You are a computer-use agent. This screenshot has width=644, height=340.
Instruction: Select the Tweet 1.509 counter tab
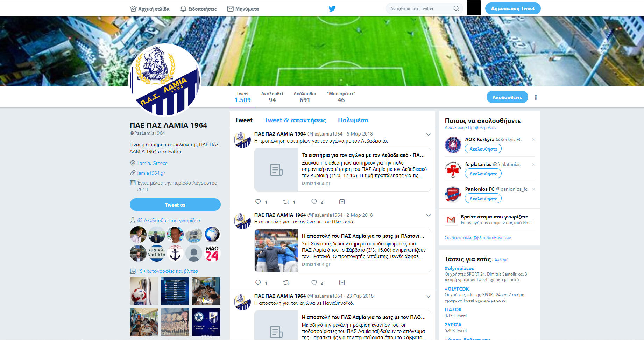[243, 98]
